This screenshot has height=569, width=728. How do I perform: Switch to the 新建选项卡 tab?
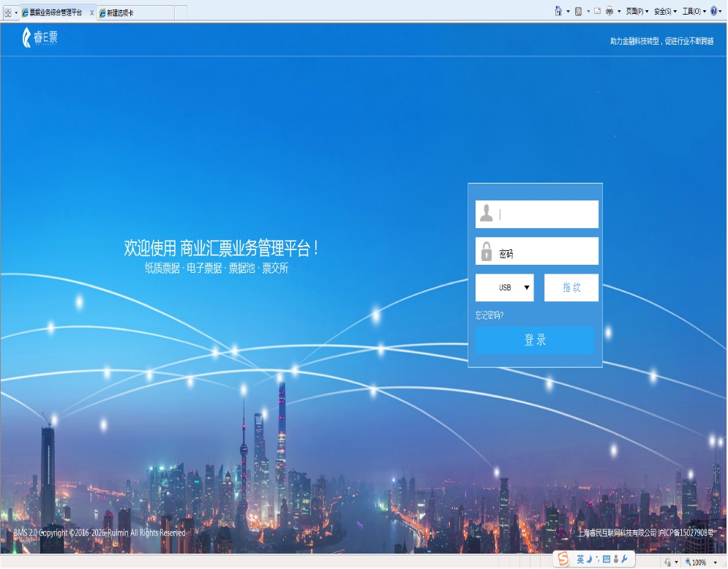tap(135, 13)
